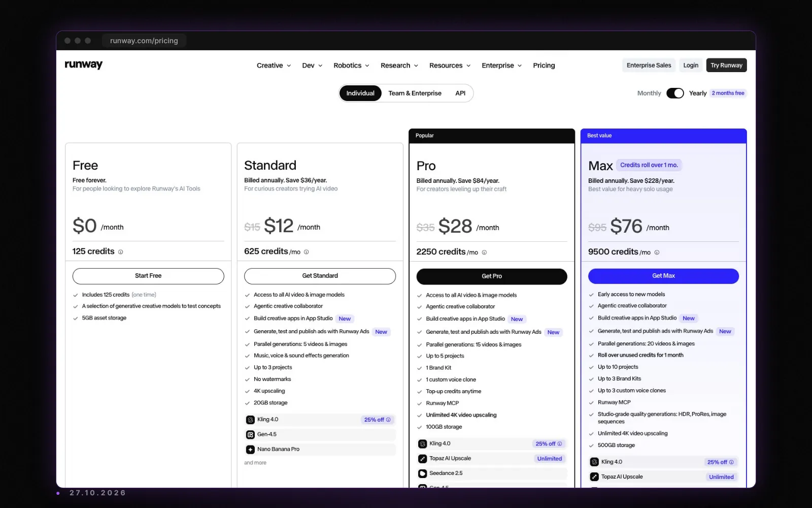The width and height of the screenshot is (812, 508).
Task: Open info icon beside 625 credits
Action: [x=307, y=252]
